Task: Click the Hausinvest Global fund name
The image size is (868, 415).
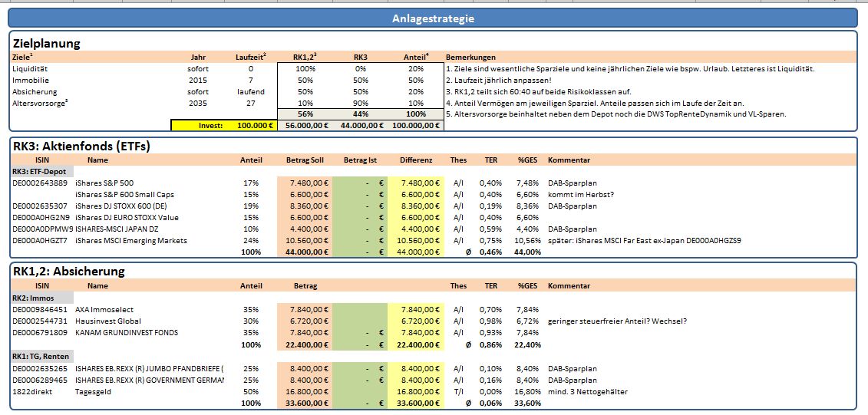Action: click(108, 321)
